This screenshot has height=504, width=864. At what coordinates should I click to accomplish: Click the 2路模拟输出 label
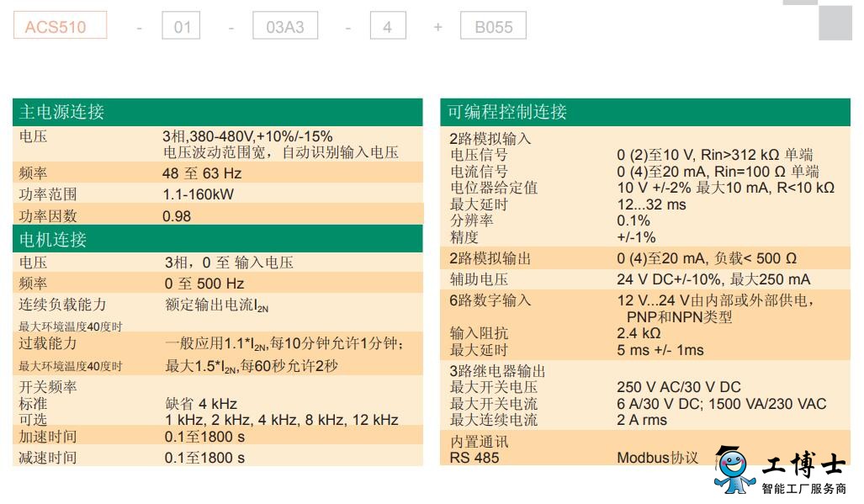pyautogui.click(x=490, y=258)
